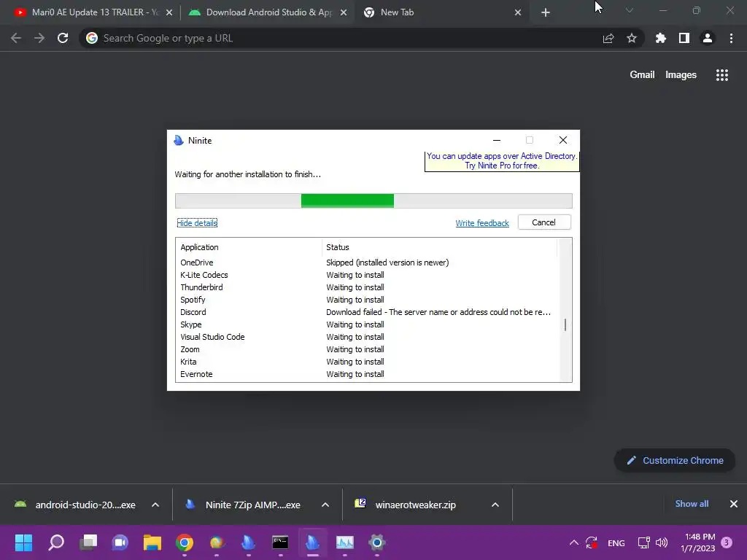
Task: Click the Chrome back arrow
Action: pos(16,38)
